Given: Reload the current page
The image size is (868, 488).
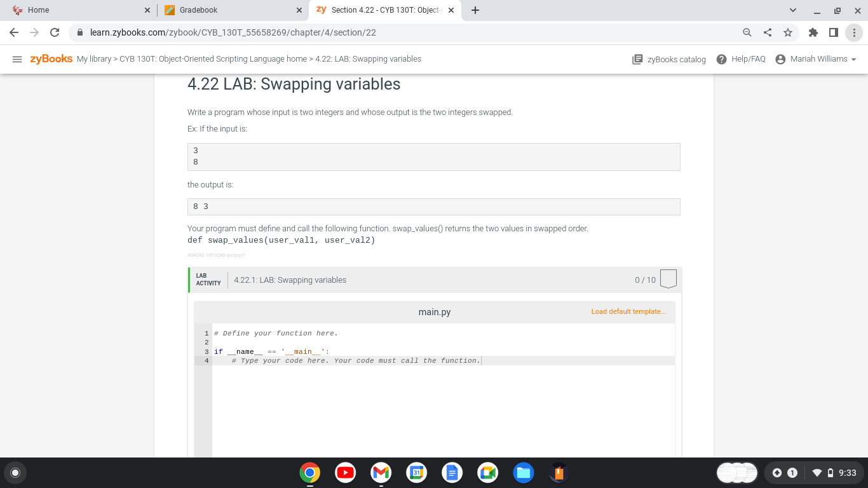Looking at the screenshot, I should point(53,31).
